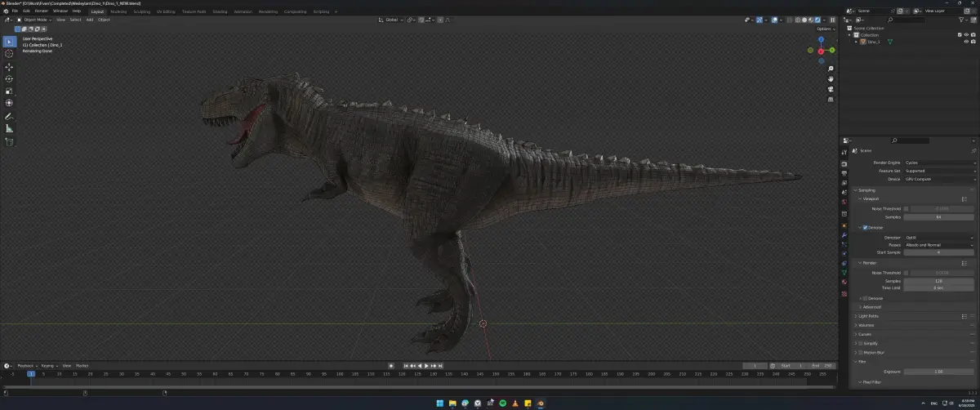Viewport: 980px width, 410px height.
Task: Click the blue Z axis gizmo
Action: click(821, 39)
